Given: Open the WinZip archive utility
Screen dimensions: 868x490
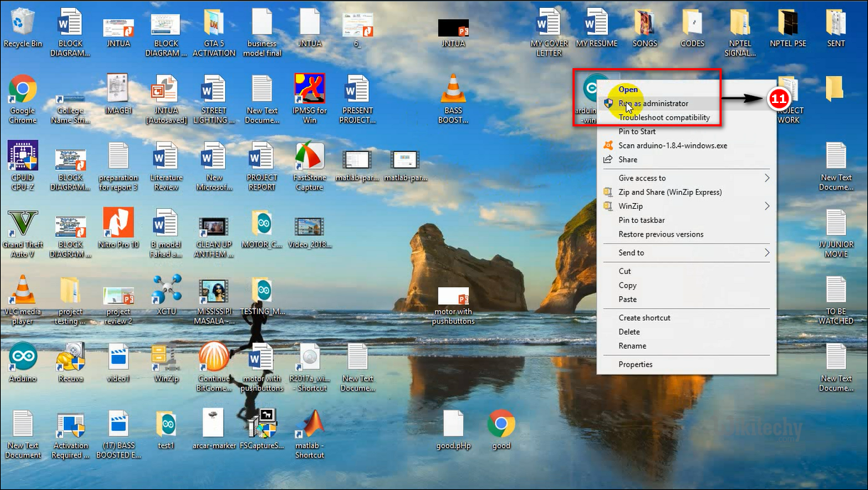Looking at the screenshot, I should pyautogui.click(x=166, y=358).
